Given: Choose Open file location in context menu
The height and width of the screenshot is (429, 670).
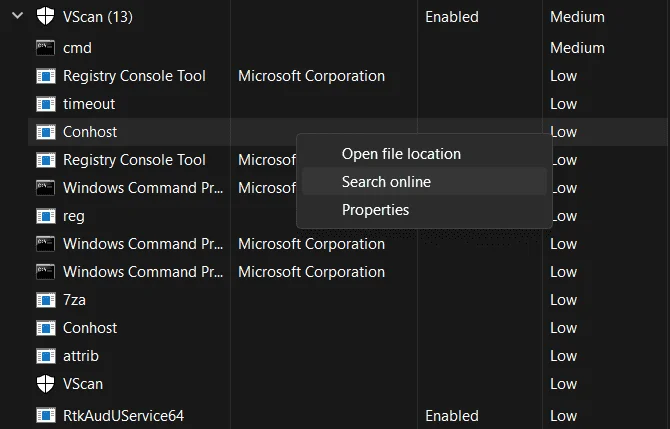Looking at the screenshot, I should pyautogui.click(x=424, y=154).
